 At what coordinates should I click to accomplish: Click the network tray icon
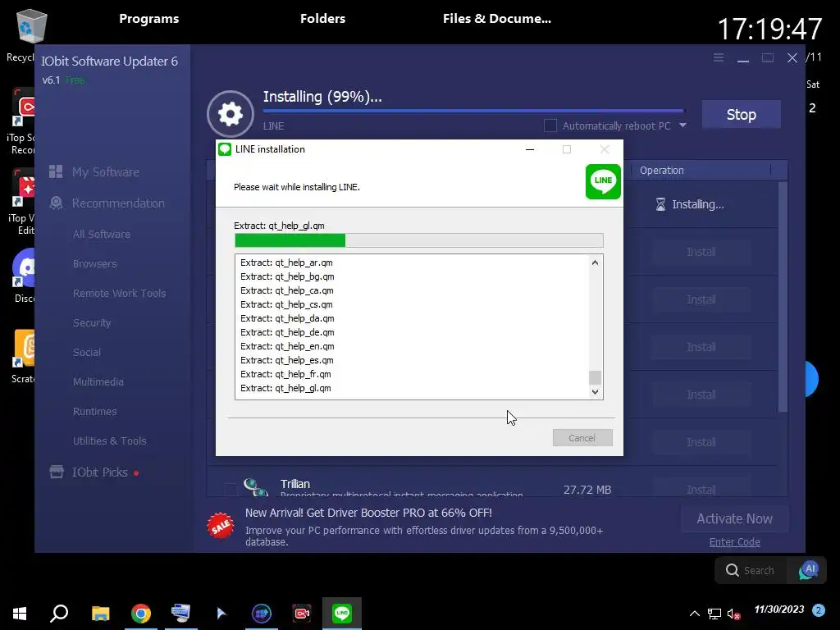714,614
